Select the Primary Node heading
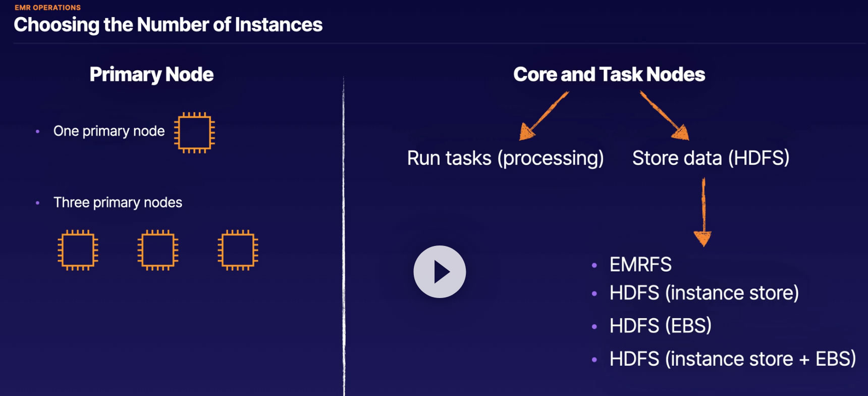The image size is (868, 396). (151, 74)
